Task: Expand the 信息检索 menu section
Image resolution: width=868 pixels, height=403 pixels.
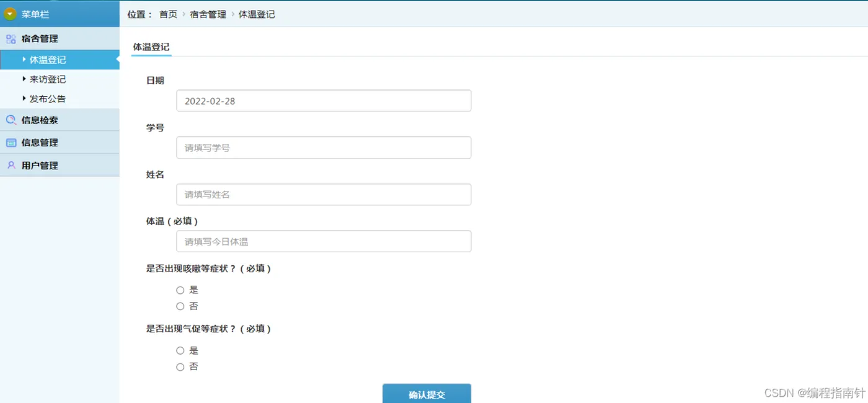Action: [60, 120]
